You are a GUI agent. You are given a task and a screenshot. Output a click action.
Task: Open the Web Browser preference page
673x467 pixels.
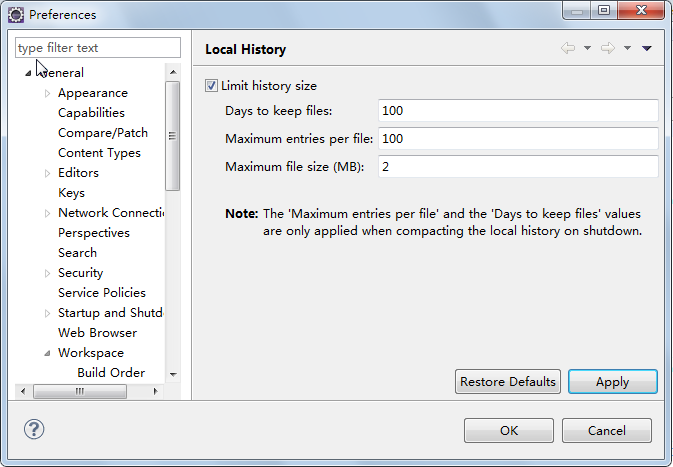(97, 333)
